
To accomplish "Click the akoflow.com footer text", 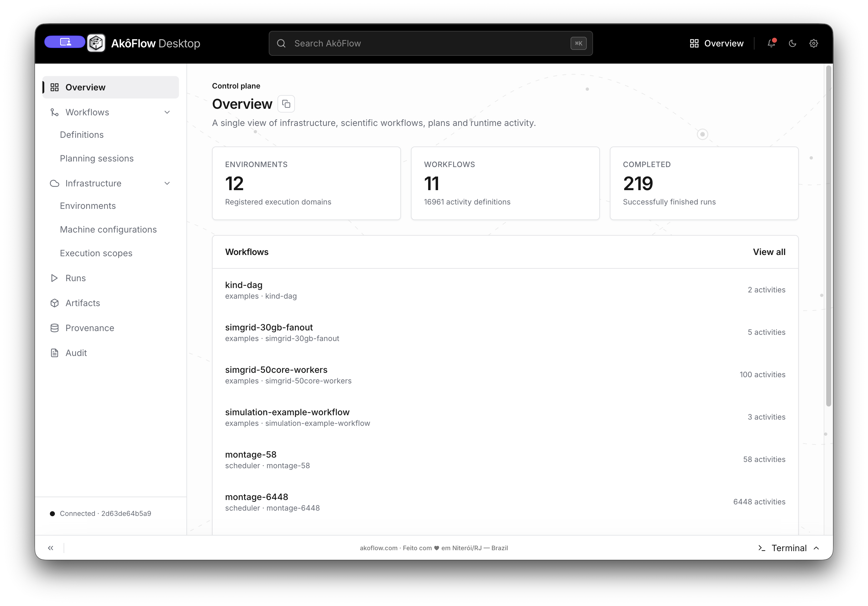I will (379, 548).
